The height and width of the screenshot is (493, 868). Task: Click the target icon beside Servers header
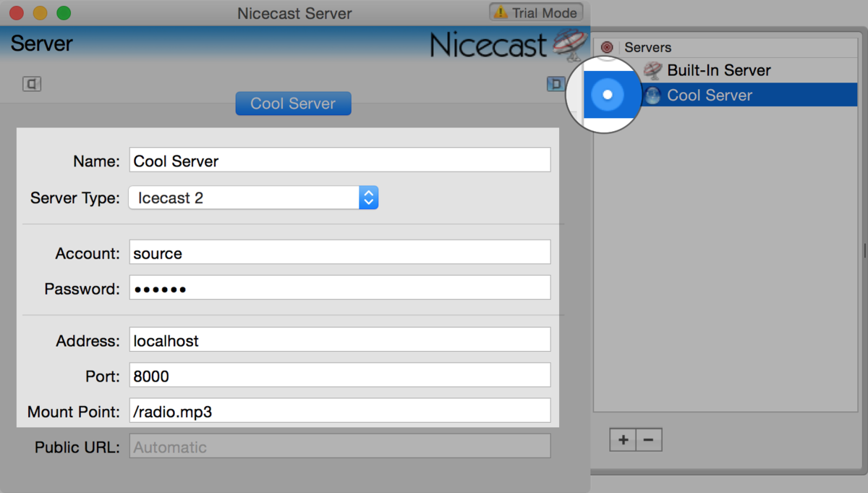click(x=606, y=47)
